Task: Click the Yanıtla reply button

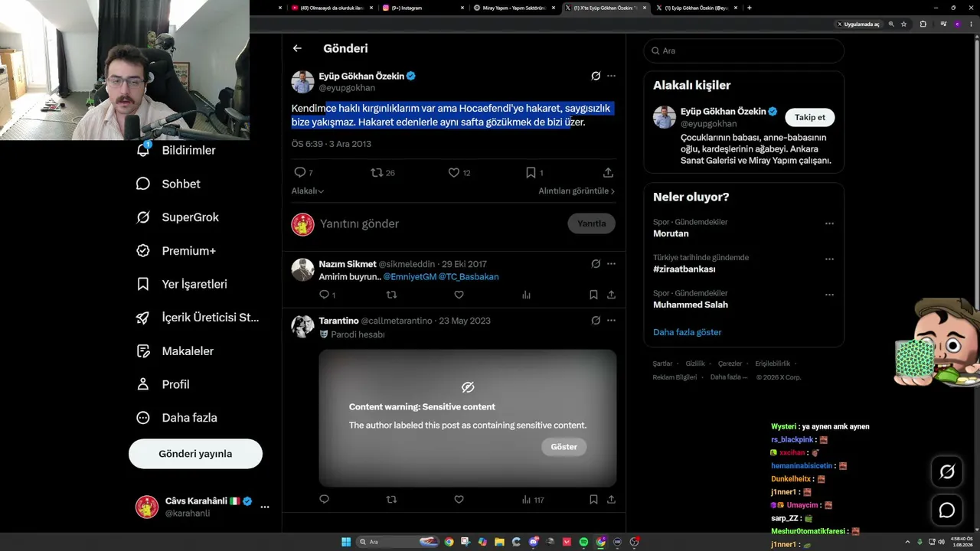Action: pyautogui.click(x=591, y=223)
